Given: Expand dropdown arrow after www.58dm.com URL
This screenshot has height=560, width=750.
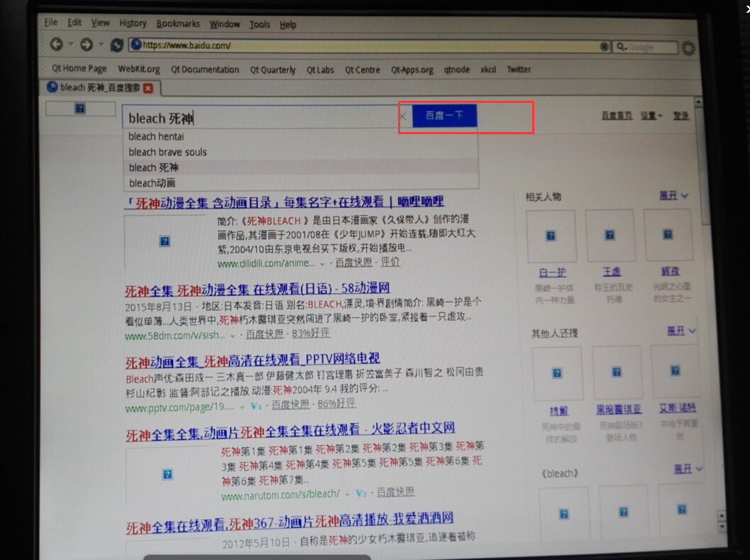Looking at the screenshot, I should pyautogui.click(x=233, y=336).
